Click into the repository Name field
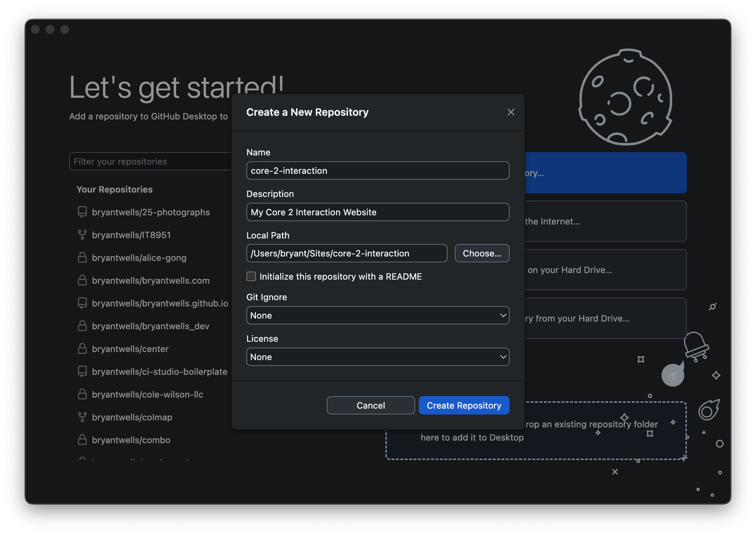The height and width of the screenshot is (535, 756). tap(378, 170)
